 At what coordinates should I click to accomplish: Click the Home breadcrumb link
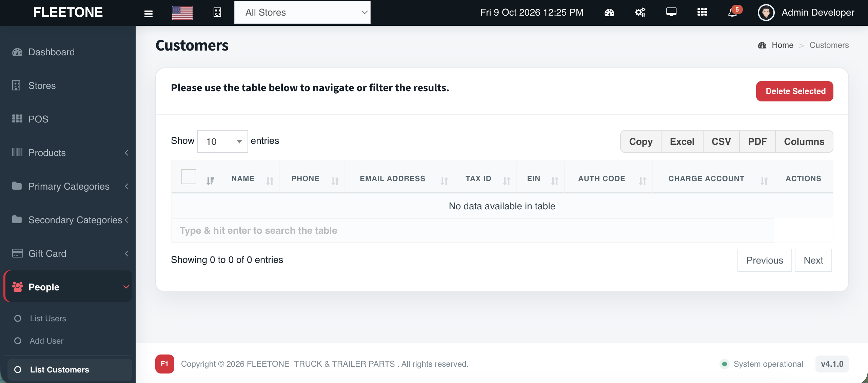(783, 45)
